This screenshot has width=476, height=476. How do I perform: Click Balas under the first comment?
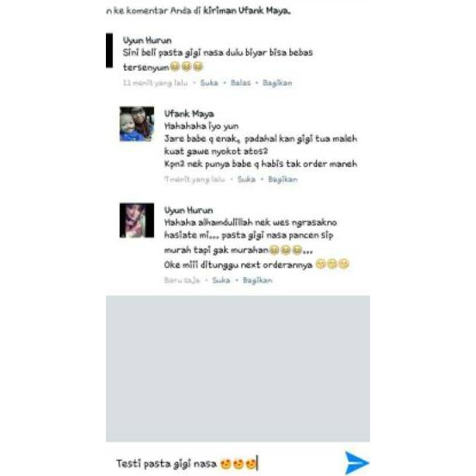pos(240,83)
